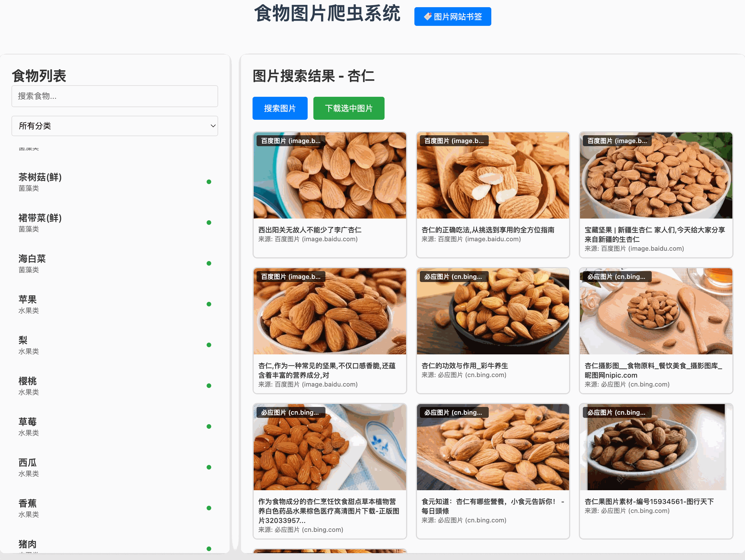Select almond thumbnail titled 西出阳关无故人
The width and height of the screenshot is (745, 560).
point(329,175)
